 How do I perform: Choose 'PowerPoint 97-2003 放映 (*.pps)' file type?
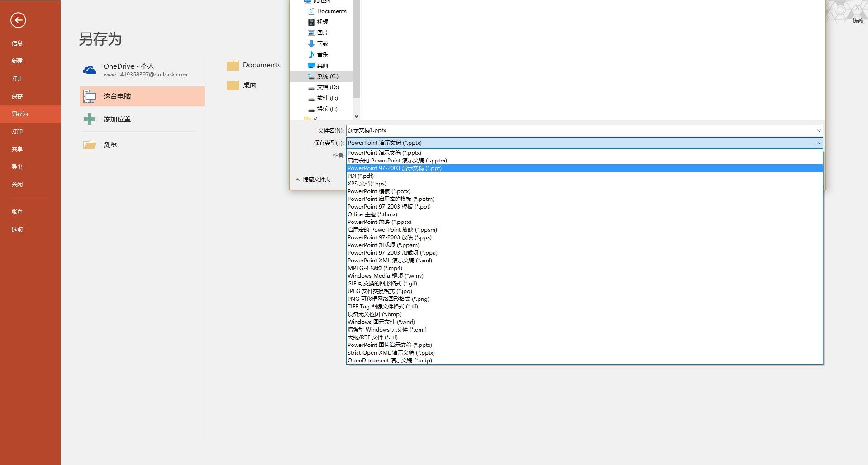click(584, 237)
